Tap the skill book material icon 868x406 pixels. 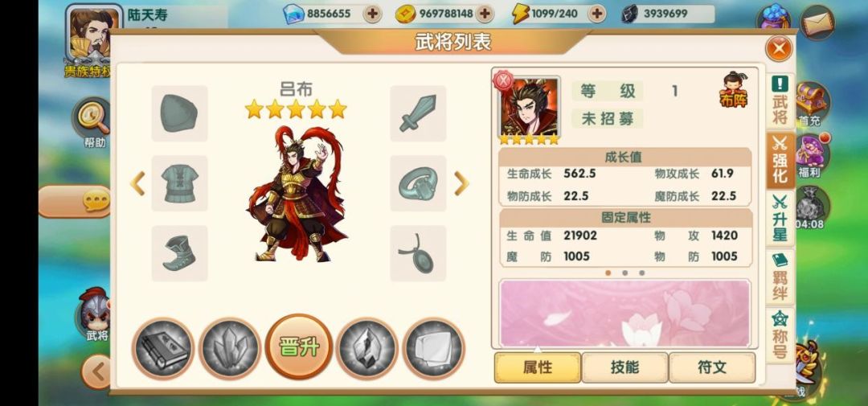(162, 348)
